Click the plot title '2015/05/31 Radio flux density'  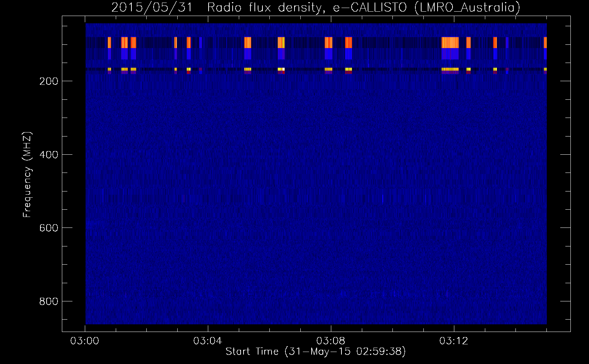point(316,7)
